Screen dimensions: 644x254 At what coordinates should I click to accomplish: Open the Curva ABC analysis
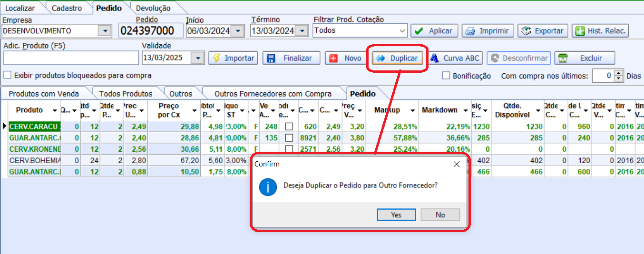(455, 58)
